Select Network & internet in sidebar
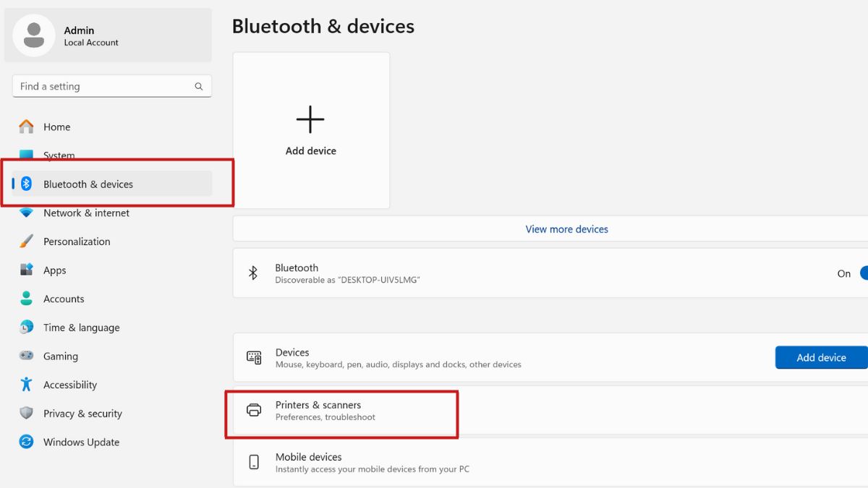The image size is (868, 488). (x=112, y=213)
